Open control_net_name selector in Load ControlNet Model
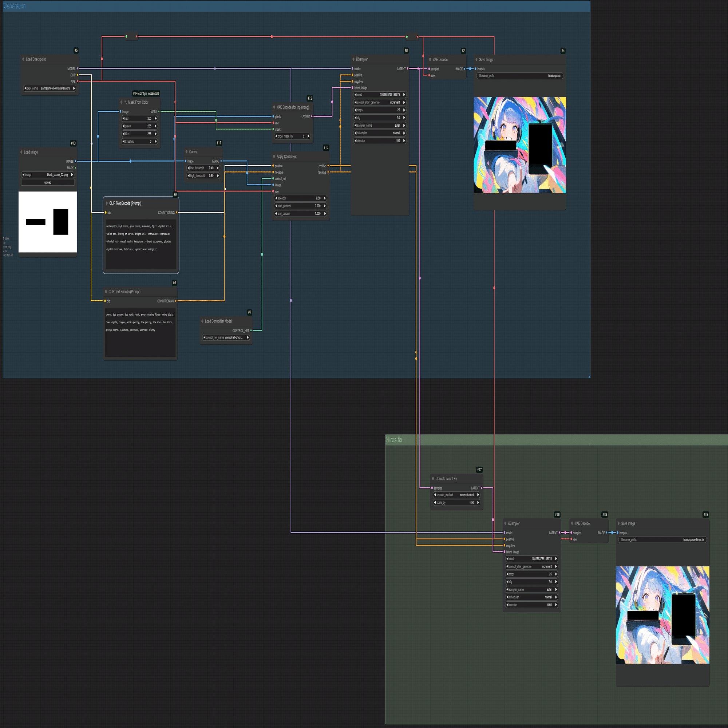This screenshot has width=728, height=728. [x=226, y=338]
